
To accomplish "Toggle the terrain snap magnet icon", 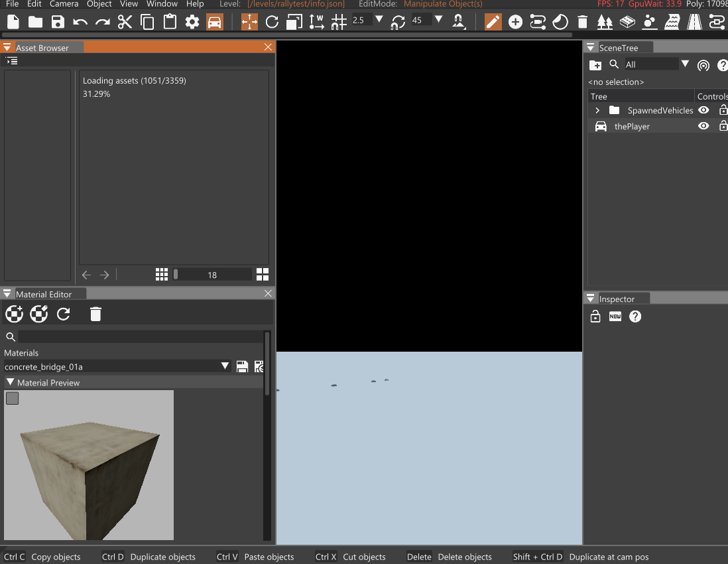I will tap(459, 22).
